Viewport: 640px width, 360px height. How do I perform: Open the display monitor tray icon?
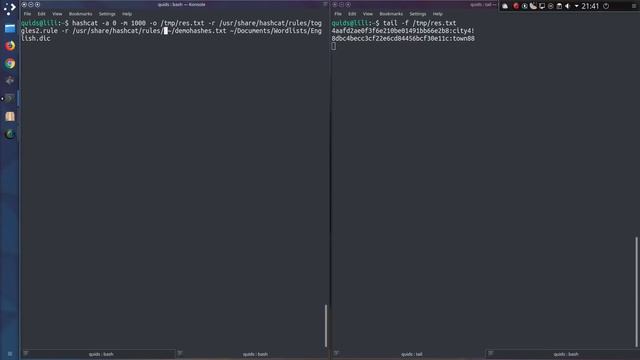[542, 6]
